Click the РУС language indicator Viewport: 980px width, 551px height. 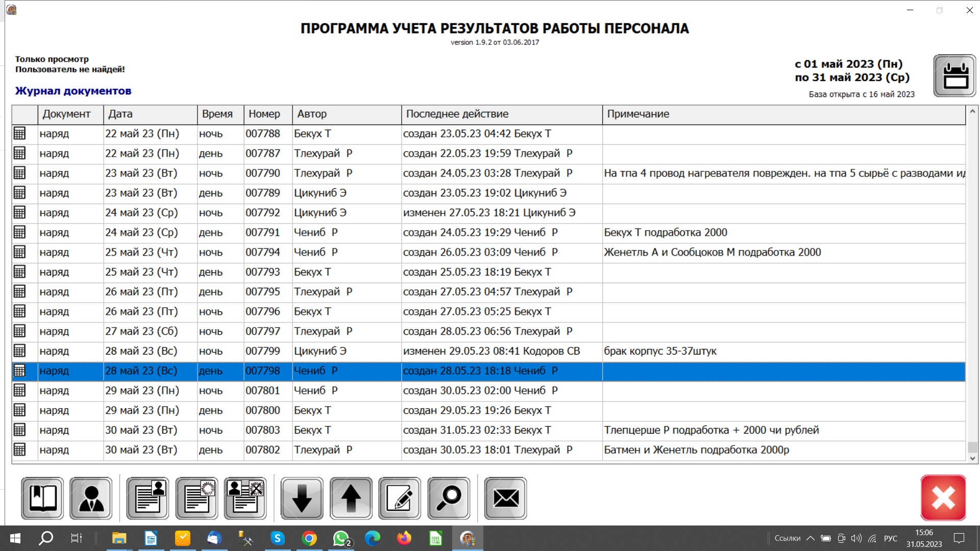pyautogui.click(x=890, y=538)
